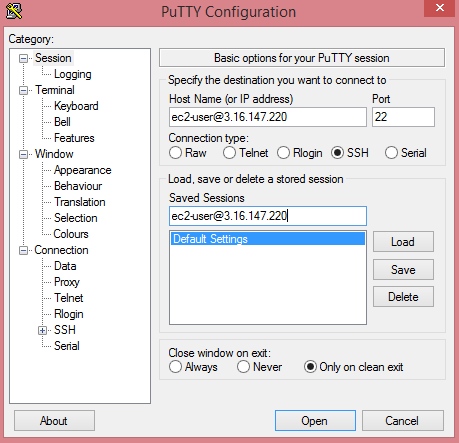The width and height of the screenshot is (459, 443).
Task: Select the Telnet connection type
Action: (x=229, y=153)
